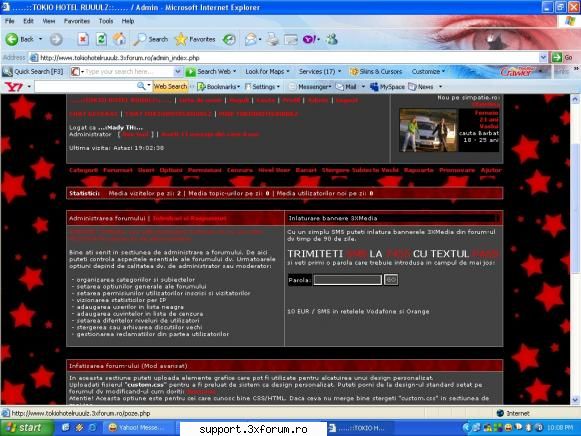The height and width of the screenshot is (436, 581).
Task: Click the GO button beside Parola
Action: (391, 280)
